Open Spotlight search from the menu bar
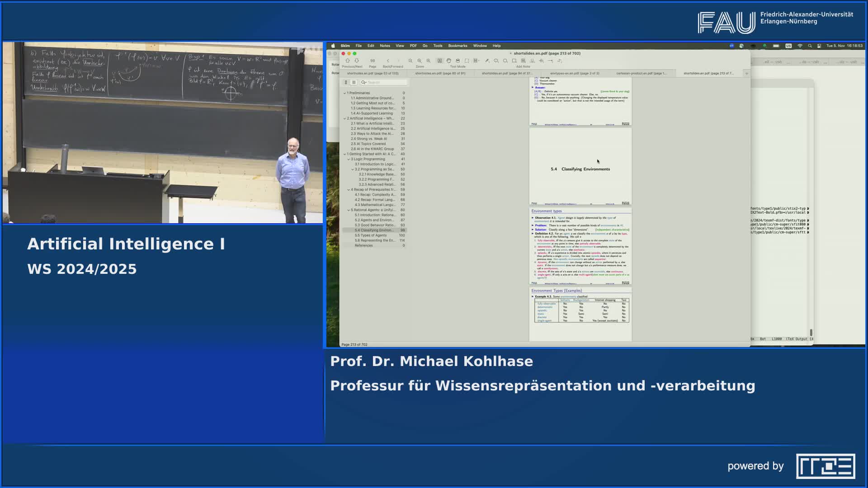868x488 pixels. coord(810,46)
